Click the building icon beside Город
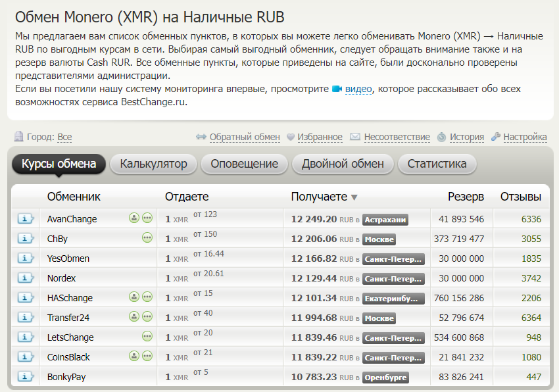Viewport: 559px width, 392px height. [18, 137]
